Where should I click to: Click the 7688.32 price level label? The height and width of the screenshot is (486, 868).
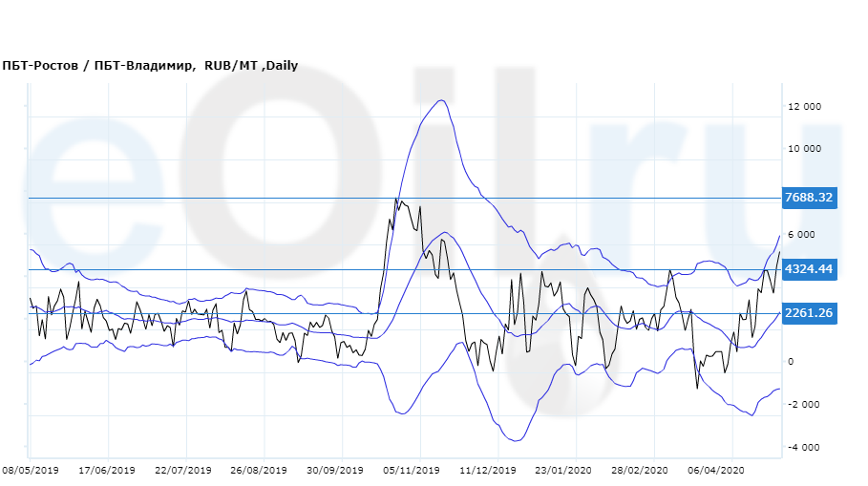809,198
